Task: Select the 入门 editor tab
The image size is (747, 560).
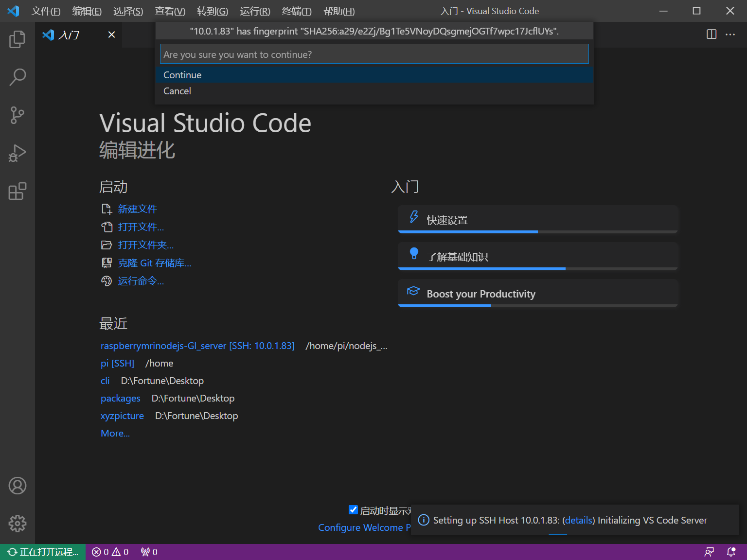Action: (79, 35)
